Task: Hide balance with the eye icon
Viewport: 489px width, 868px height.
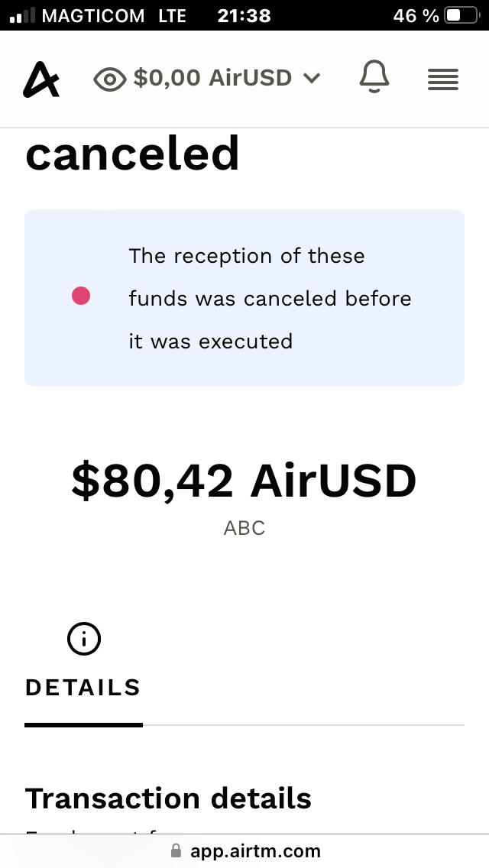Action: click(x=109, y=79)
